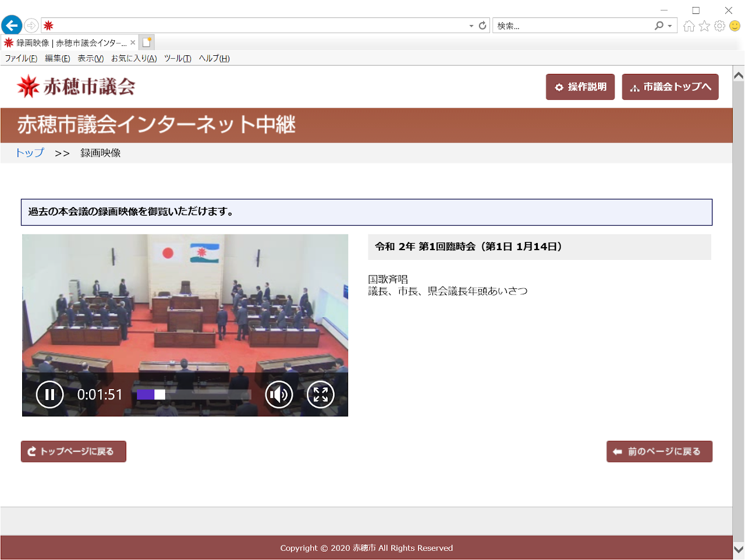
Task: Click the page scrollbar up arrow
Action: (739, 75)
